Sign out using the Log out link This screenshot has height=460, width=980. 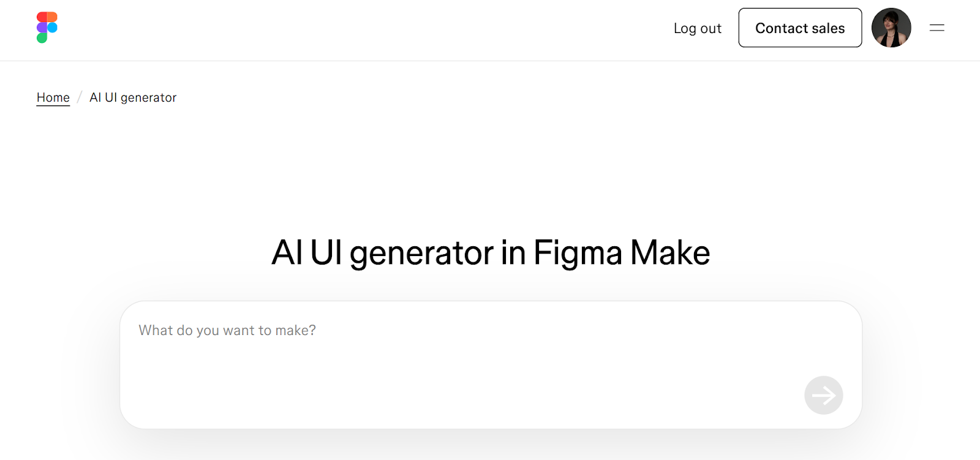click(697, 28)
